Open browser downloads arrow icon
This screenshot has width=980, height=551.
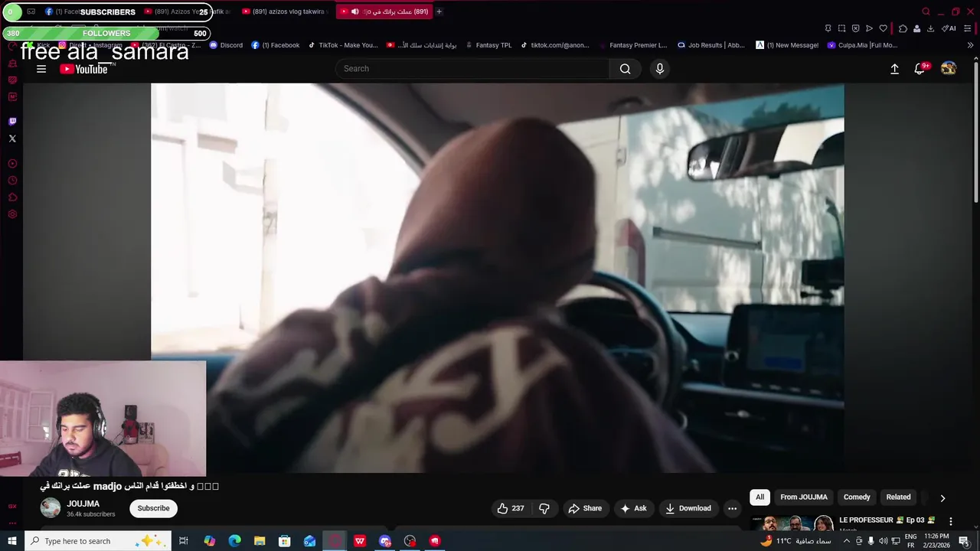(930, 28)
